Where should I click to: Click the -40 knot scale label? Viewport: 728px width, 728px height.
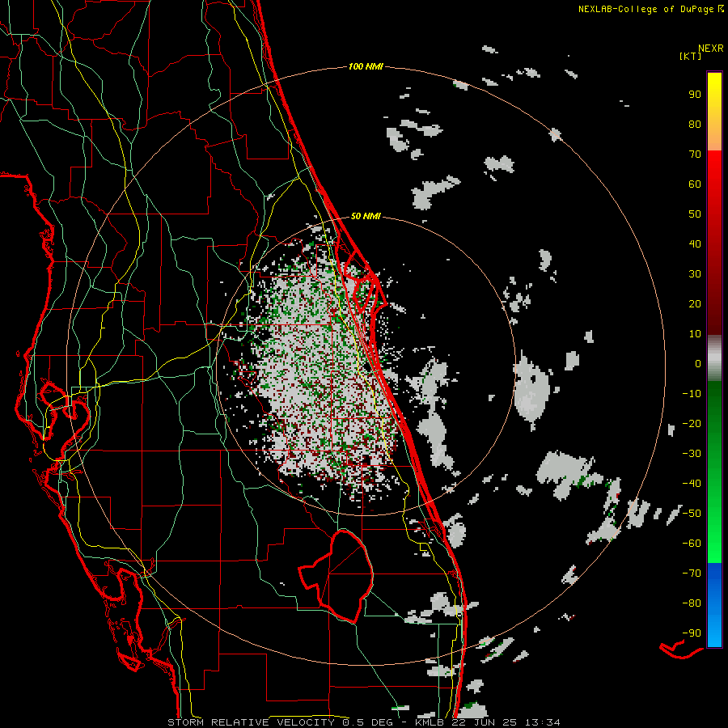[x=692, y=484]
